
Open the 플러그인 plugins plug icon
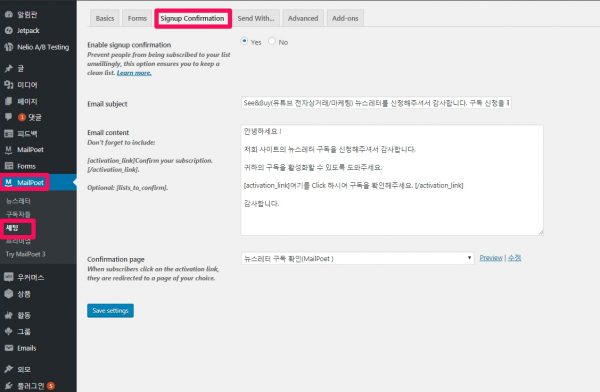(x=8, y=385)
